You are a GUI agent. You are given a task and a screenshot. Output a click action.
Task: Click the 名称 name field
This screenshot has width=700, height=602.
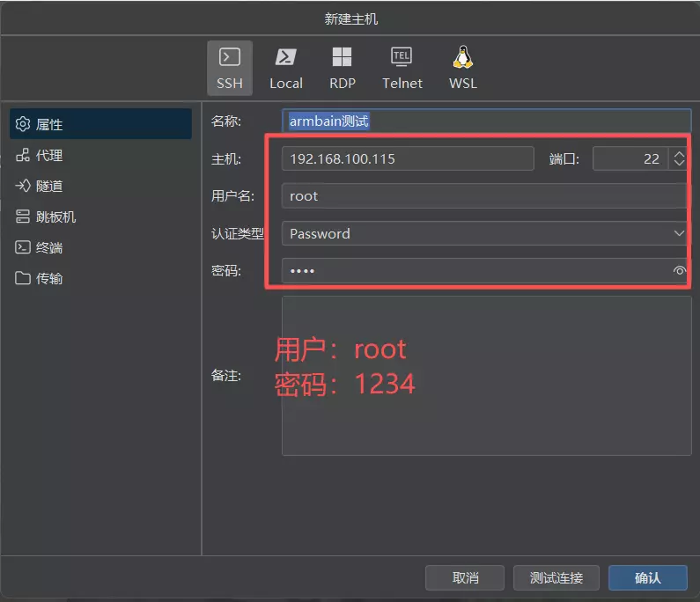pyautogui.click(x=487, y=121)
